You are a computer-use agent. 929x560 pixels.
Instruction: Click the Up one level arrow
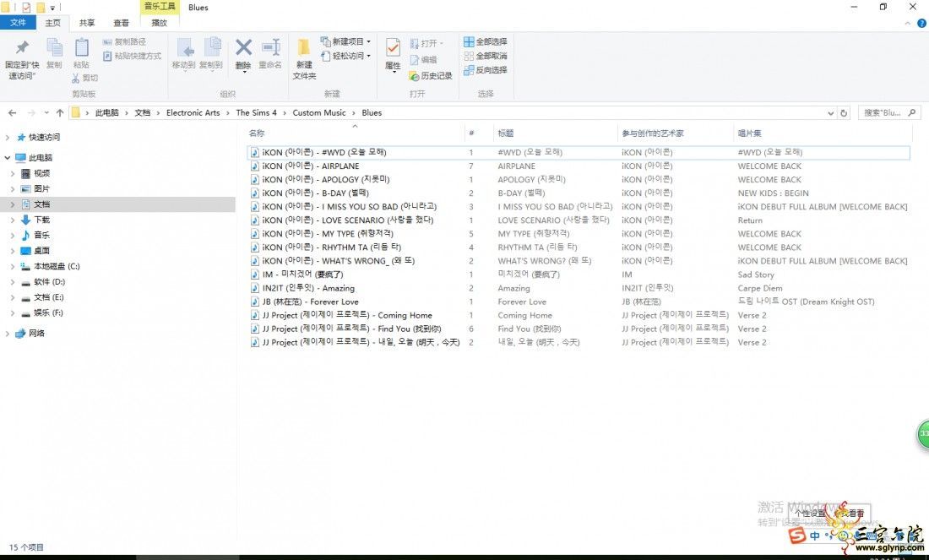pos(60,112)
